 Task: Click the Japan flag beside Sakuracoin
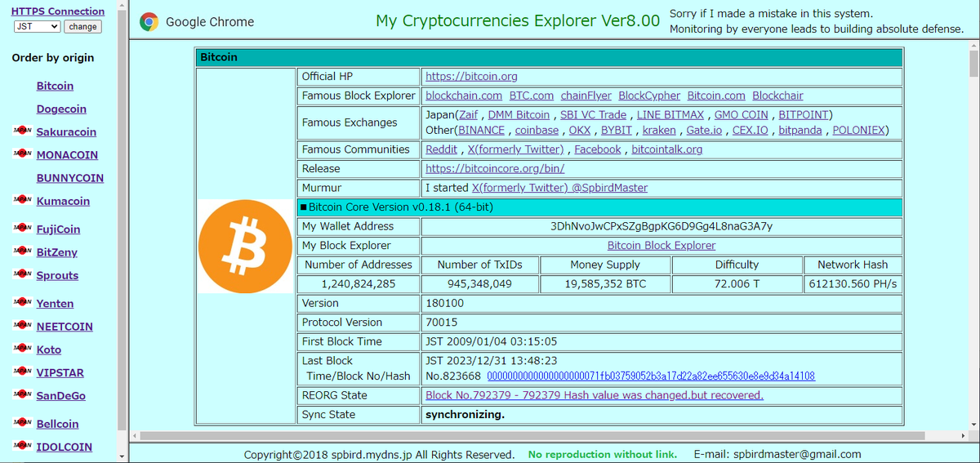(x=22, y=131)
